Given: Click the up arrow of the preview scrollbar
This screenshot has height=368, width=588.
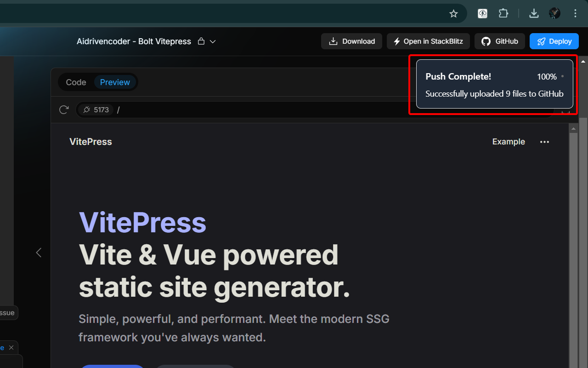Looking at the screenshot, I should point(573,128).
